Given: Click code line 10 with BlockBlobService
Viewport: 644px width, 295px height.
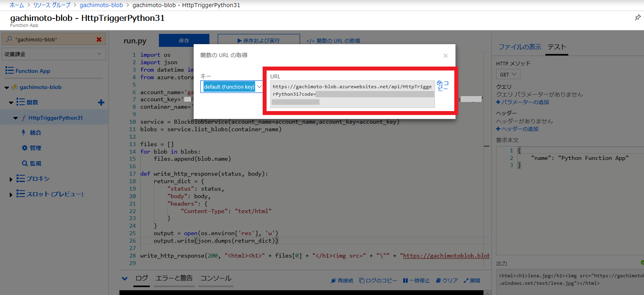Looking at the screenshot, I should click(270, 122).
